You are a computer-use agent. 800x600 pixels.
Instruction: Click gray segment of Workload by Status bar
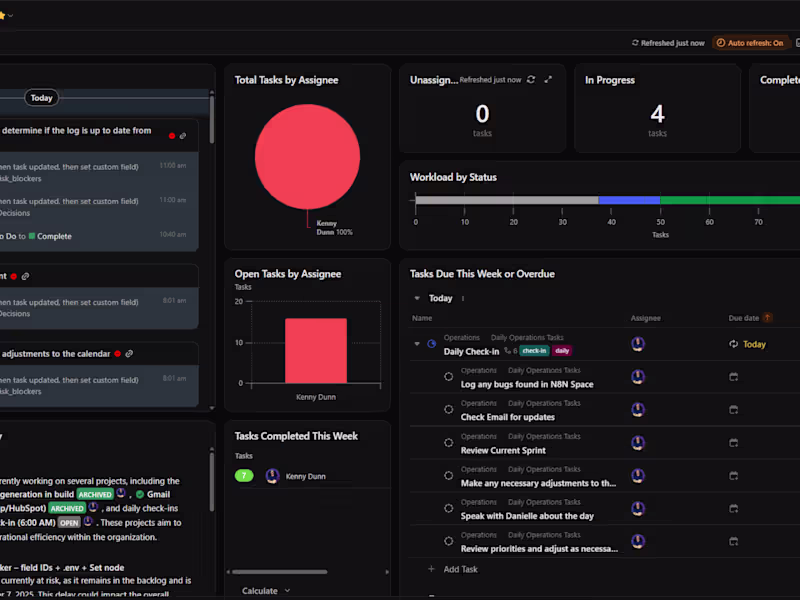pos(507,200)
